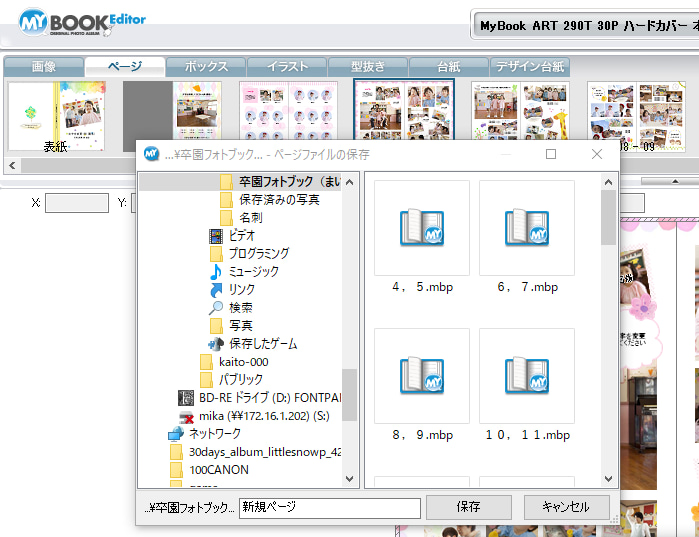Select 100CANON in tree

[219, 470]
